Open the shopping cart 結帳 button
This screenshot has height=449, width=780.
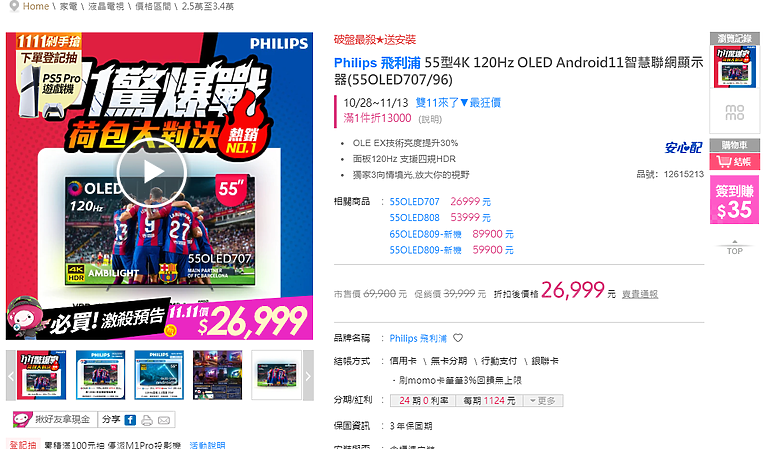click(x=734, y=162)
